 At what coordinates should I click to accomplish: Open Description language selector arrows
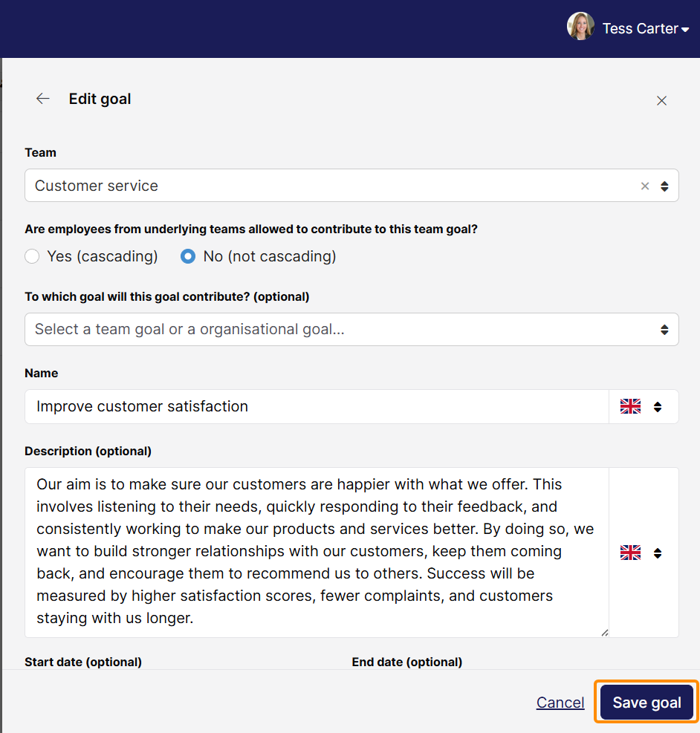tap(658, 553)
